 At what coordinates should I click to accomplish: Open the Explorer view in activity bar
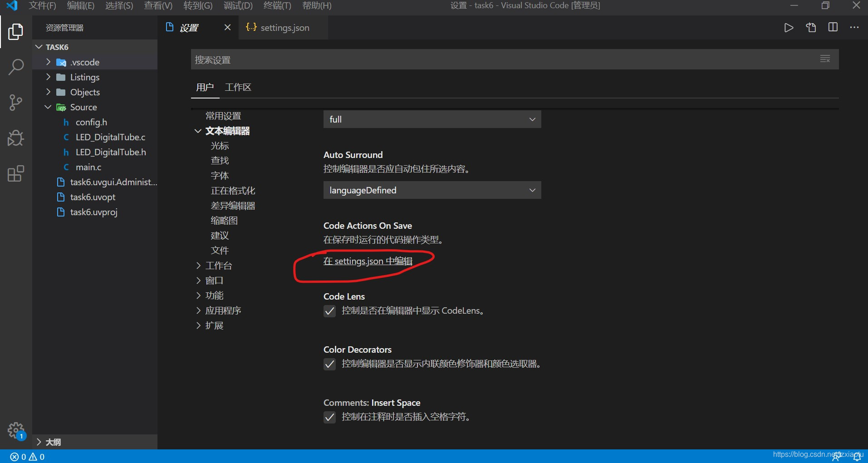[16, 31]
